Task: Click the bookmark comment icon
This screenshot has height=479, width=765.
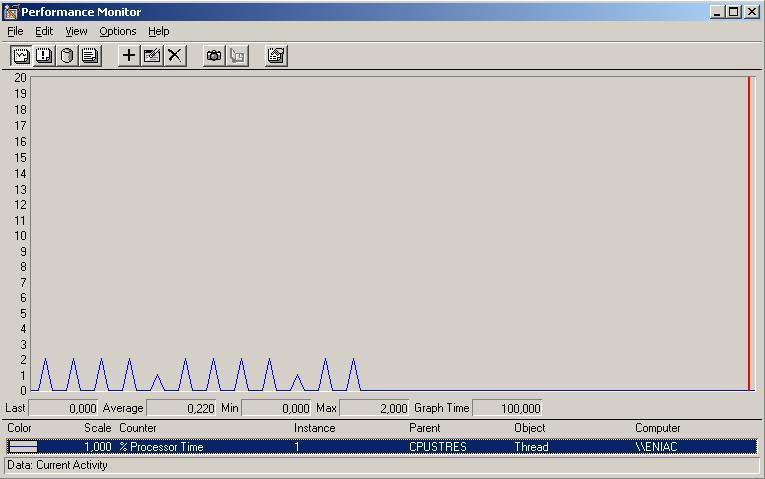Action: (x=237, y=56)
